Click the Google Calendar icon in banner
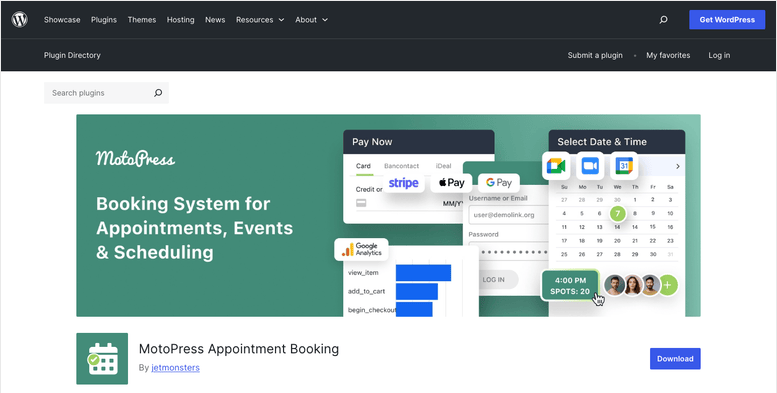The height and width of the screenshot is (393, 777). pyautogui.click(x=624, y=166)
